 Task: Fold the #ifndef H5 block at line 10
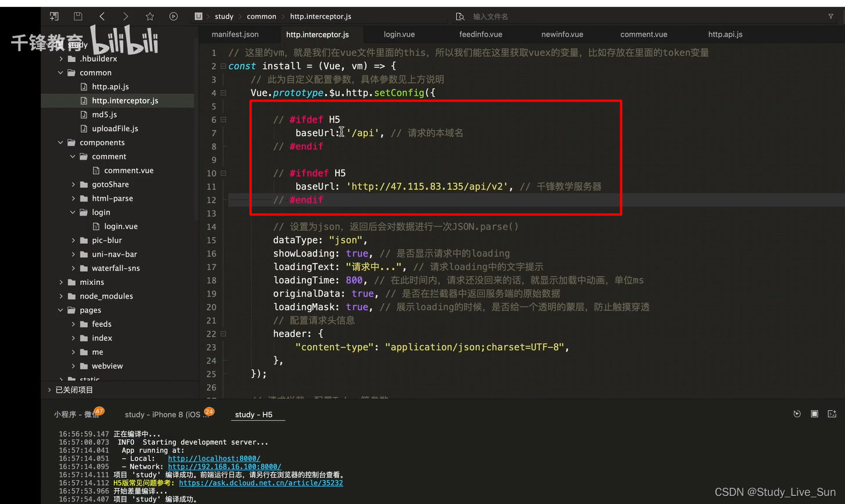[x=224, y=173]
